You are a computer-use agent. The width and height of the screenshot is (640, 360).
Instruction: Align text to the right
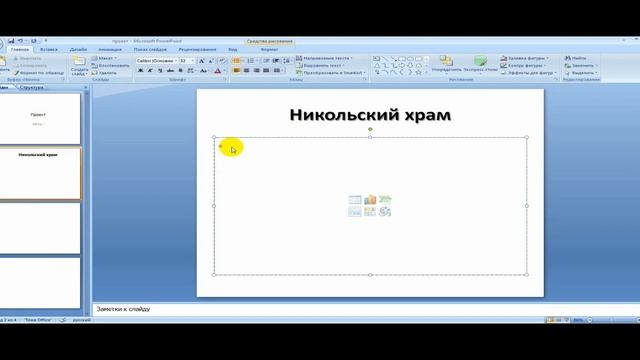point(256,71)
